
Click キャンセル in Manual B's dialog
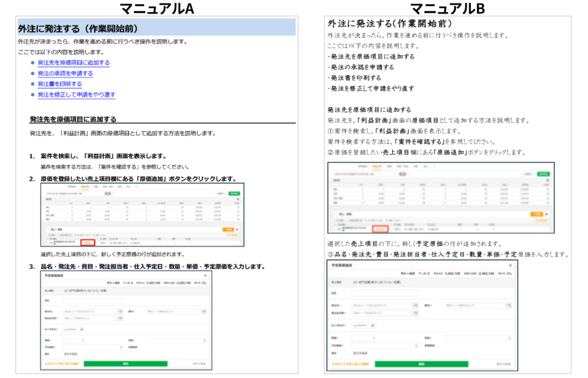[503, 364]
